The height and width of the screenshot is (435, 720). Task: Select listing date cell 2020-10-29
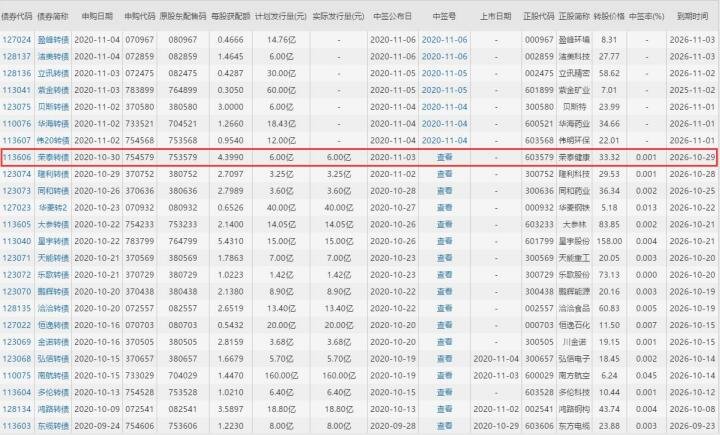pos(496,426)
